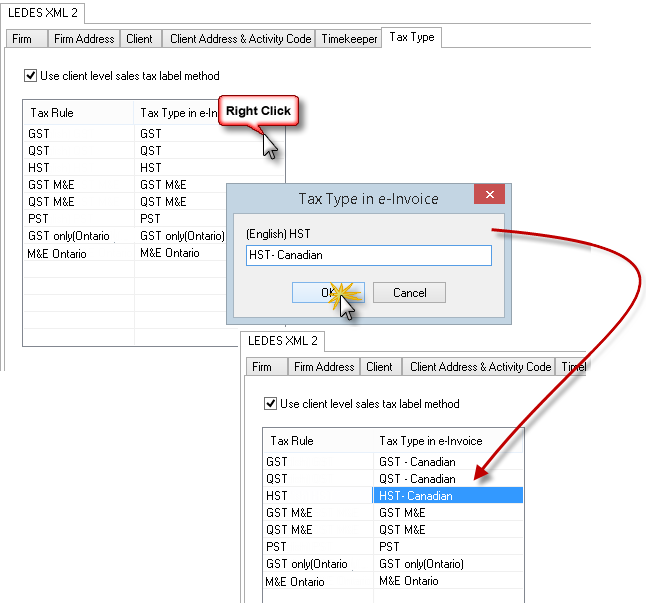Open the Firm tab in lower window
The image size is (646, 603).
coord(267,367)
